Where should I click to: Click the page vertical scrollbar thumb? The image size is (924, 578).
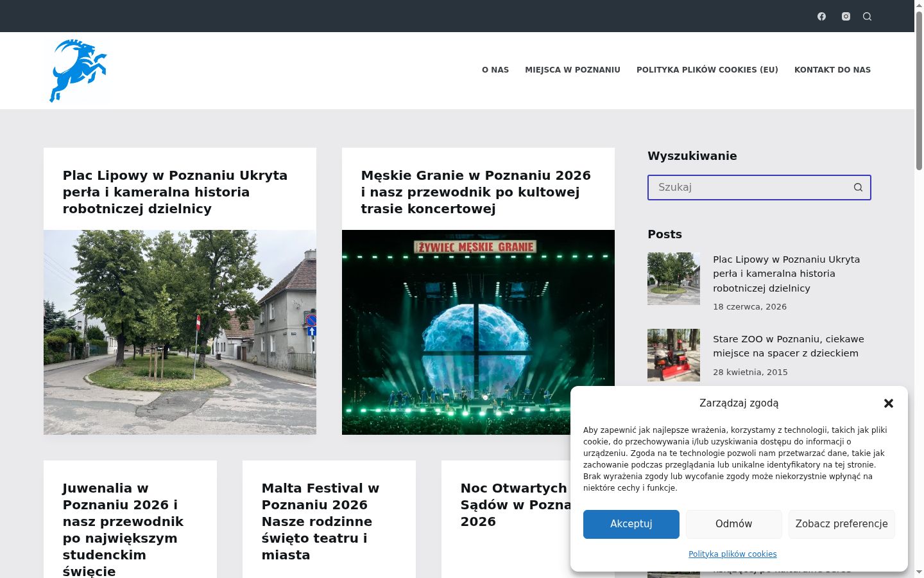(919, 90)
